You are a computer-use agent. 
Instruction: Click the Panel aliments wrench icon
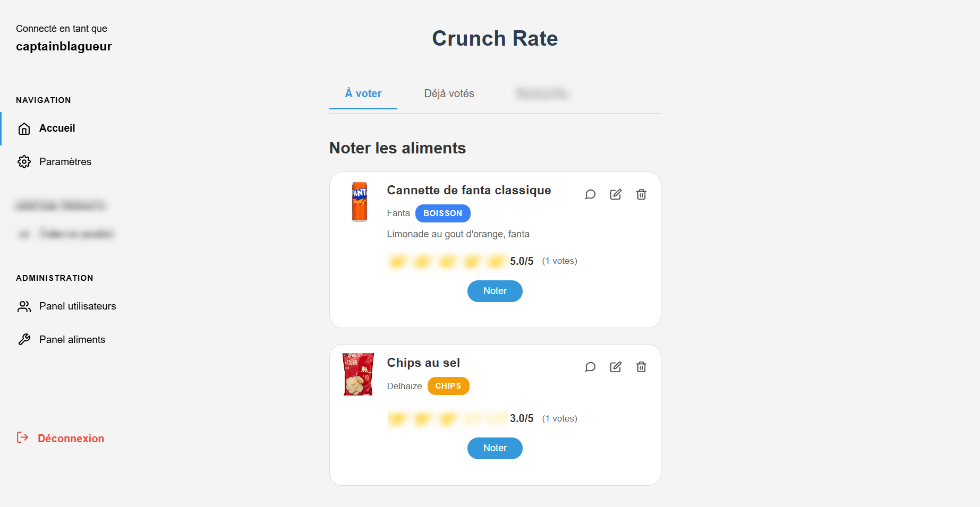click(x=24, y=340)
